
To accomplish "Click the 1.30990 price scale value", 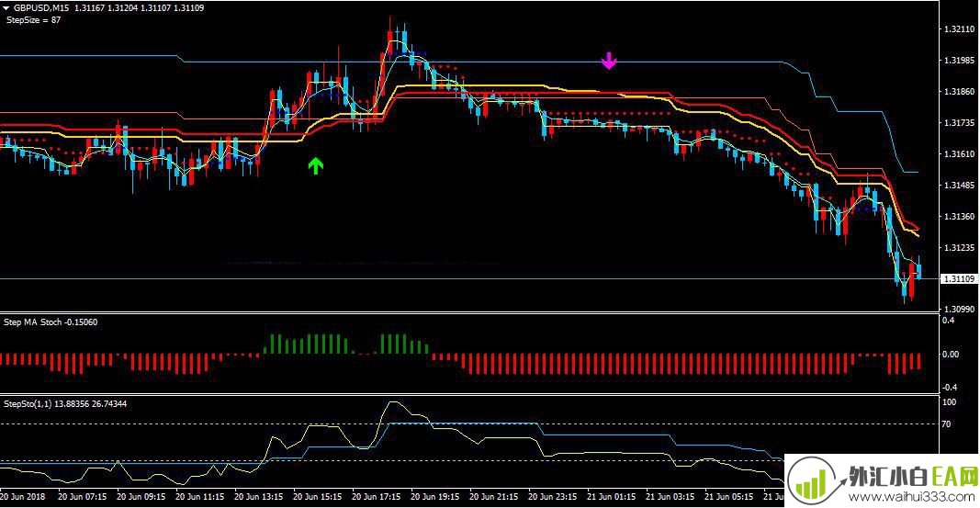I will (959, 309).
